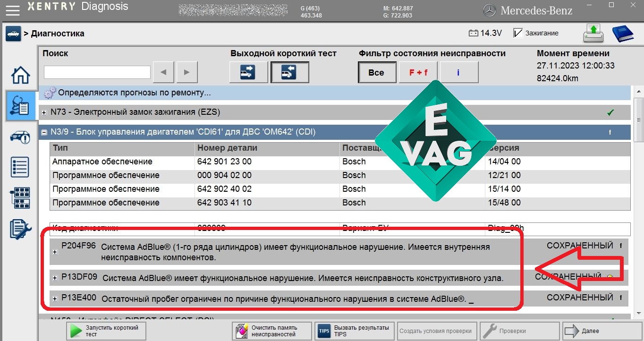Filter faults by the i info status
The image size is (644, 341).
coord(458,72)
